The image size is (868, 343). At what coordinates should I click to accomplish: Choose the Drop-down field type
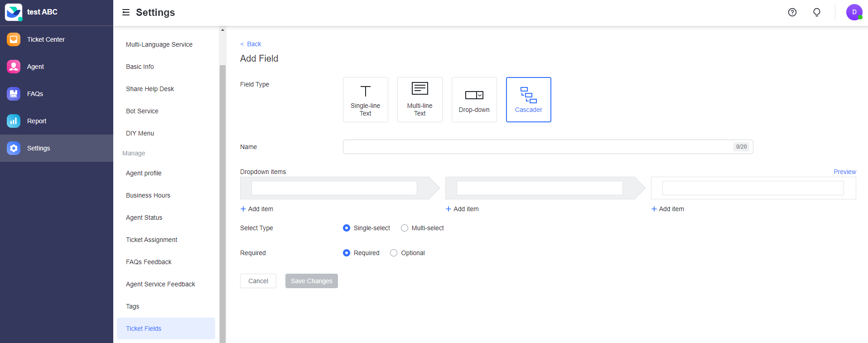(474, 100)
